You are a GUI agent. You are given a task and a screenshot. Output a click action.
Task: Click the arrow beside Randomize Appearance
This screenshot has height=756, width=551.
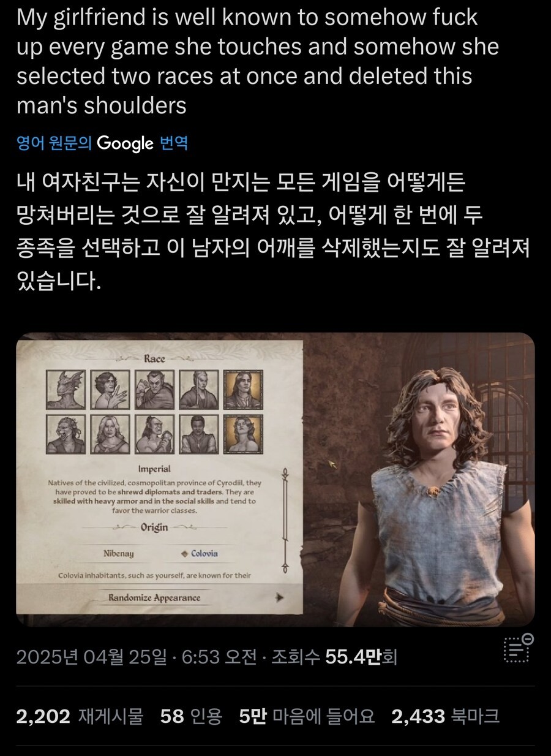coord(280,597)
